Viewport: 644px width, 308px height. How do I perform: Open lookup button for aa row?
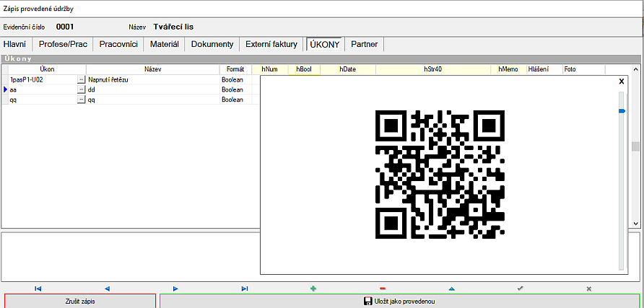point(82,89)
